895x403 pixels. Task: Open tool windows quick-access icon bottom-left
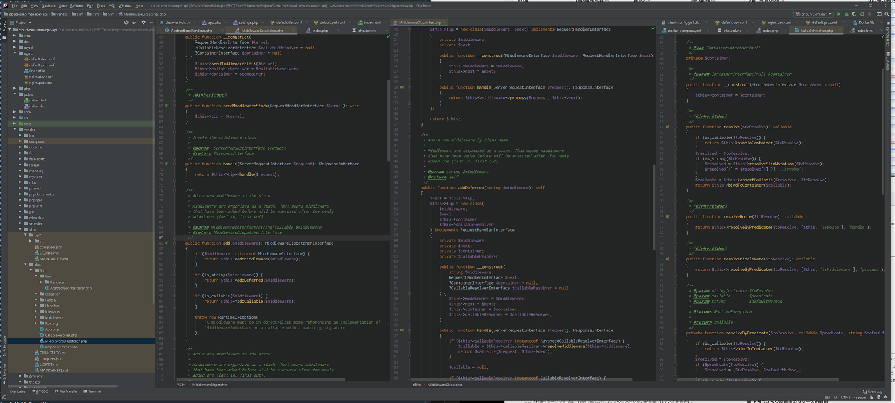pyautogui.click(x=4, y=397)
